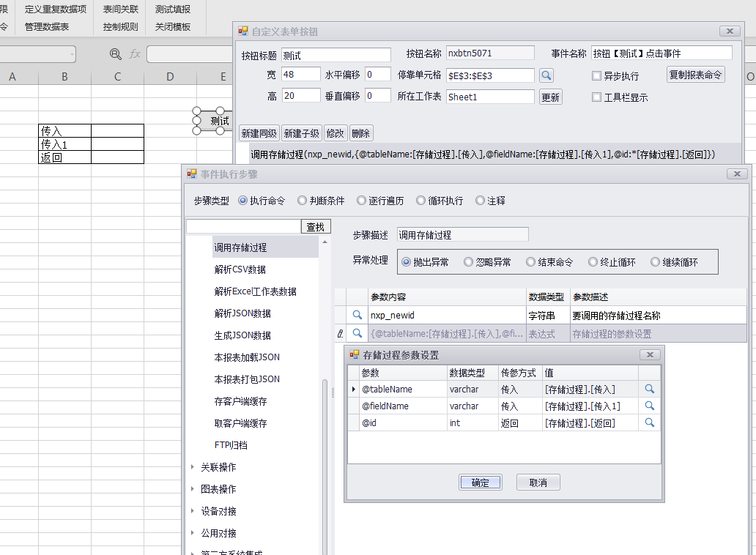Viewport: 756px width, 555px height.
Task: Click the zoom magnifier icon beside formula bar
Action: click(x=115, y=54)
